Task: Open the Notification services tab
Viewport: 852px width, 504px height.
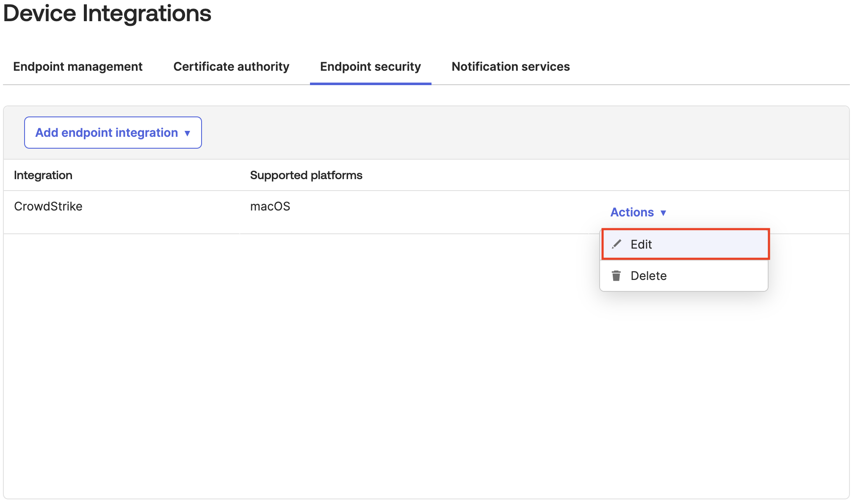Action: point(511,66)
